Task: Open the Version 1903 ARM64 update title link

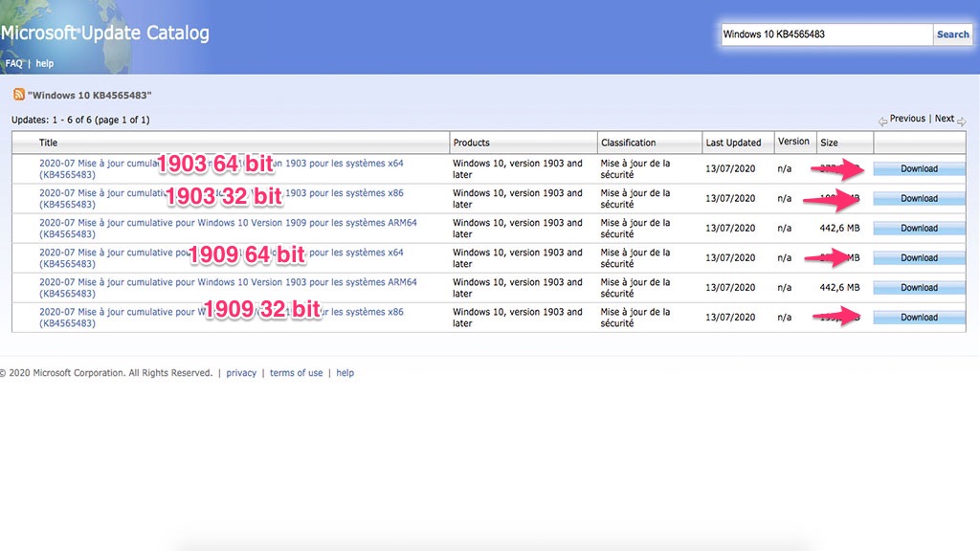Action: point(228,287)
